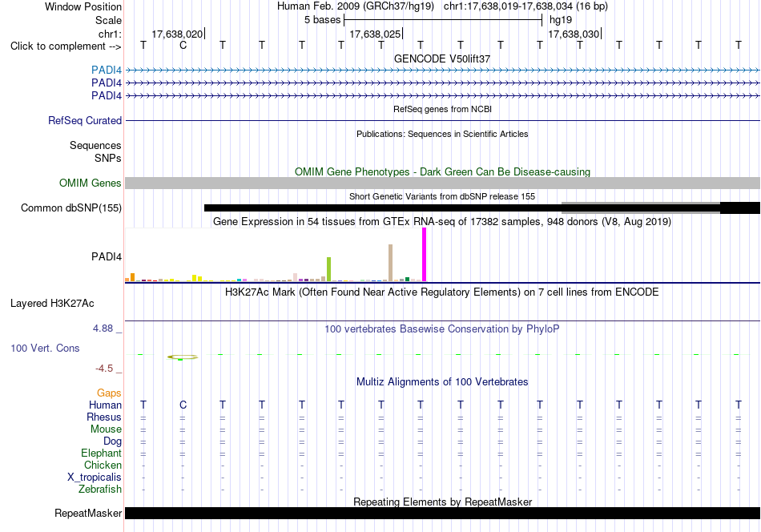Click the GTEx 'Gene Expression in 54 tissues' title

click(442, 222)
